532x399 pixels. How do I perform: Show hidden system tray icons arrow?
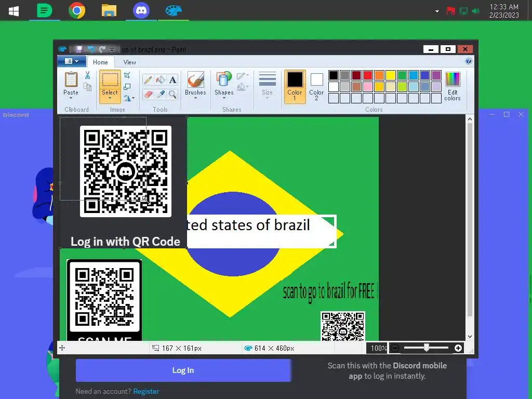point(437,11)
